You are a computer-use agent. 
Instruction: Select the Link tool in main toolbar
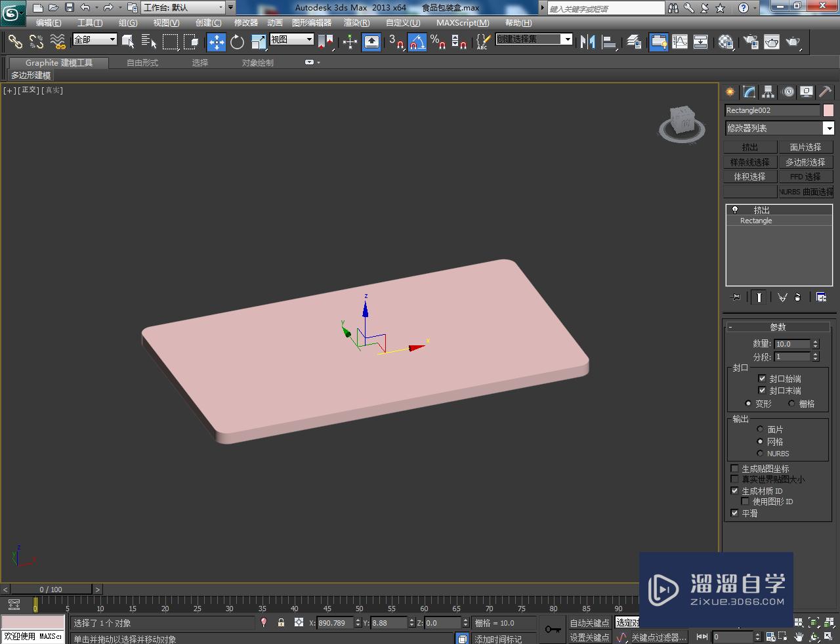point(14,42)
